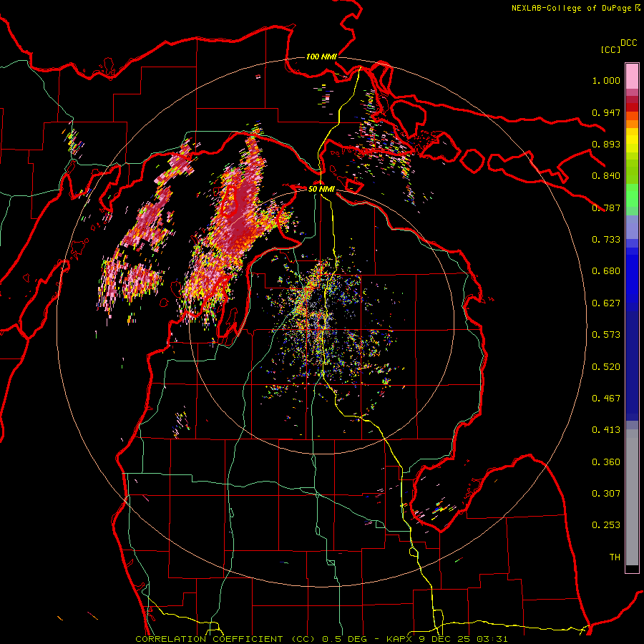Select the 0.573 scale value
644x644 pixels.
pyautogui.click(x=606, y=335)
